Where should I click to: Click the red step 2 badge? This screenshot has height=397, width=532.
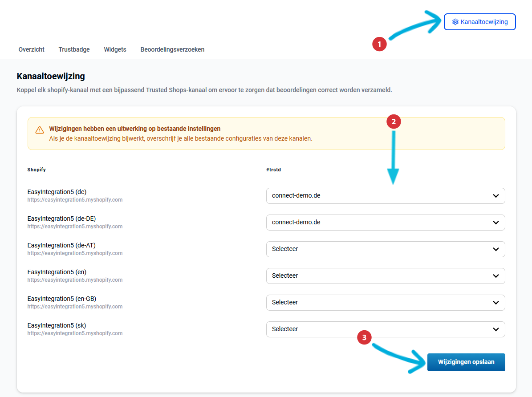point(394,122)
